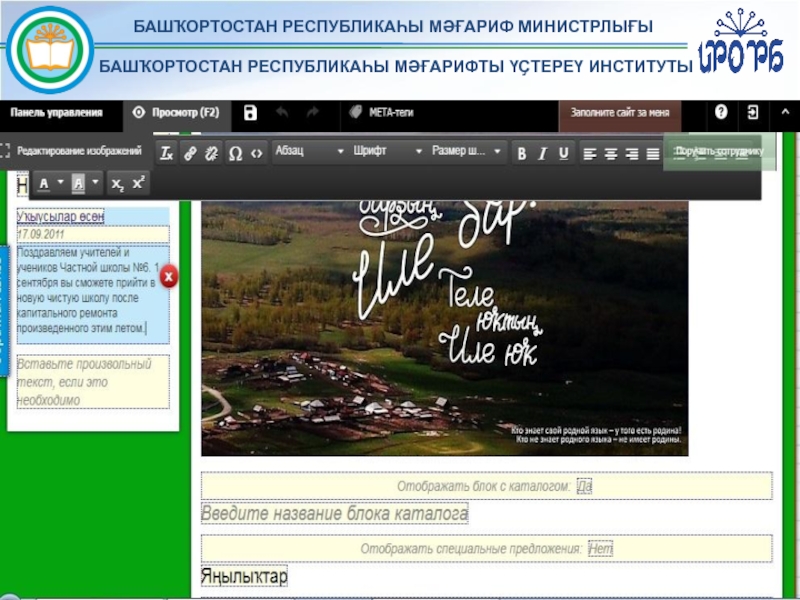800x600 pixels.
Task: Collapse top panel with chevron up
Action: click(785, 112)
